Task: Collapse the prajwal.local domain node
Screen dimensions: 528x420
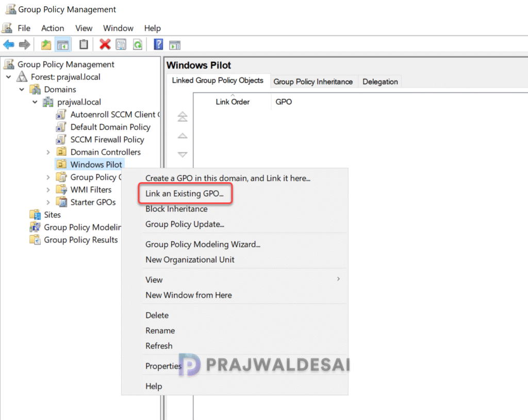Action: tap(35, 102)
